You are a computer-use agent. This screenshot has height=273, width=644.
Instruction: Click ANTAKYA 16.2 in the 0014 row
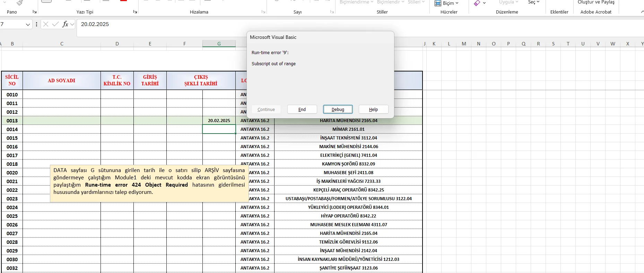[x=255, y=129]
